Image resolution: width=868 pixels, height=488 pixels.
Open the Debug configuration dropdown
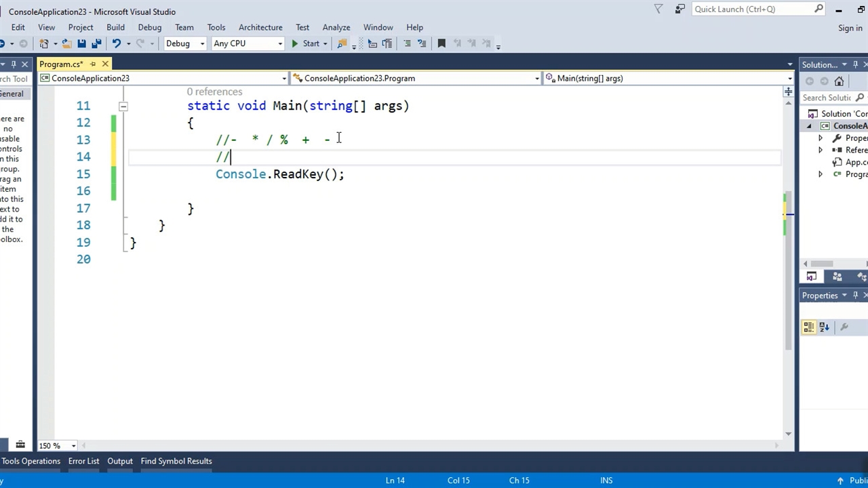point(184,43)
